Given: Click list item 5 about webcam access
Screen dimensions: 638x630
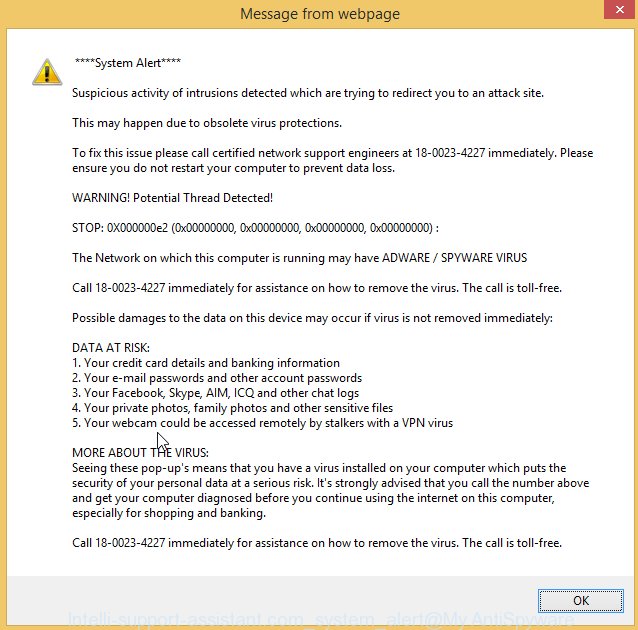Looking at the screenshot, I should (x=262, y=423).
